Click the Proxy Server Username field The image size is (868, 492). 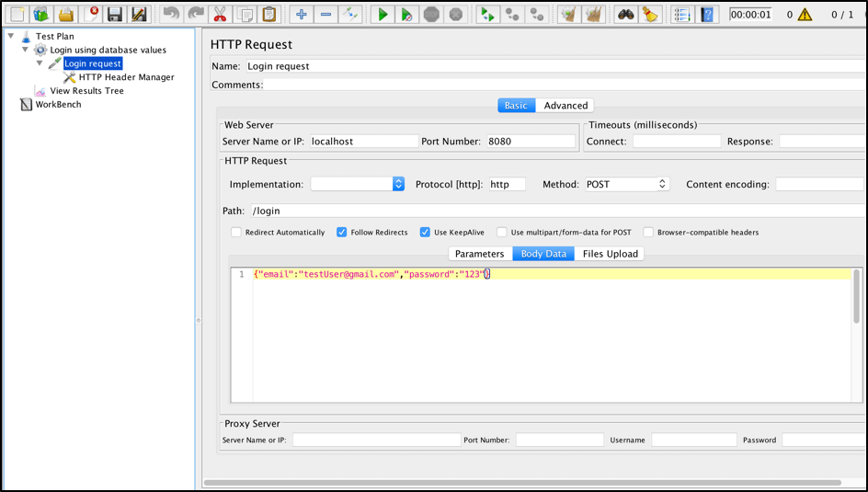694,440
